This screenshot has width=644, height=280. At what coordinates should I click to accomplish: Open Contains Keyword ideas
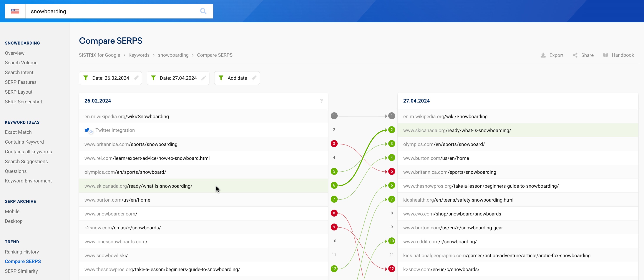pos(24,142)
